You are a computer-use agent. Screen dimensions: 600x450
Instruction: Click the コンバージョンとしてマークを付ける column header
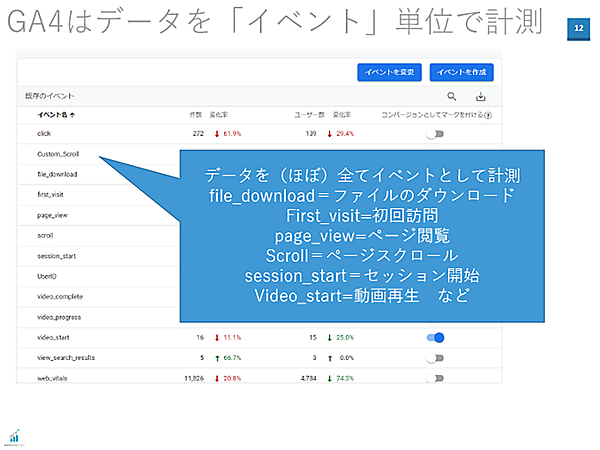(430, 115)
